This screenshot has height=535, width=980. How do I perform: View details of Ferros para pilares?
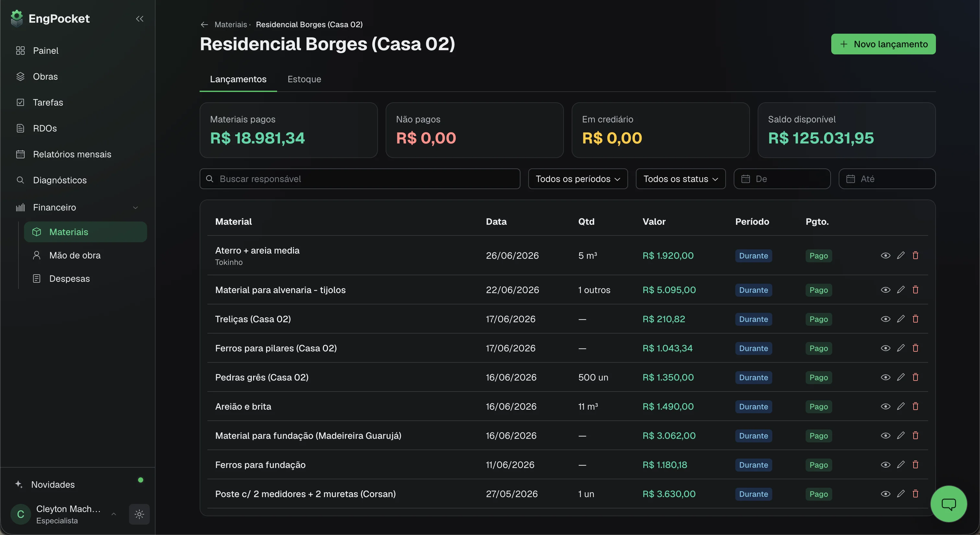pyautogui.click(x=886, y=348)
